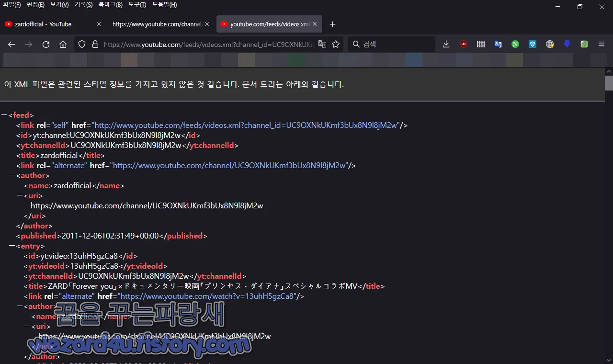Open the green leaf extension icon
This screenshot has width=613, height=364.
584,45
